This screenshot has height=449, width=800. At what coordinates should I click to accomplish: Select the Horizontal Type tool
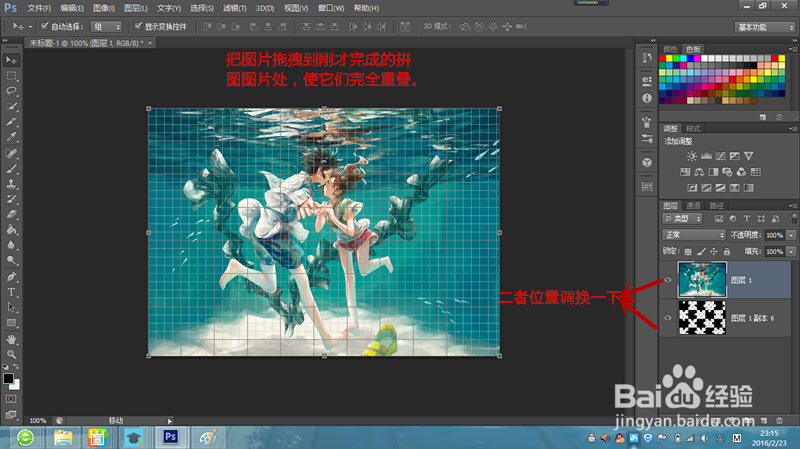click(x=11, y=292)
